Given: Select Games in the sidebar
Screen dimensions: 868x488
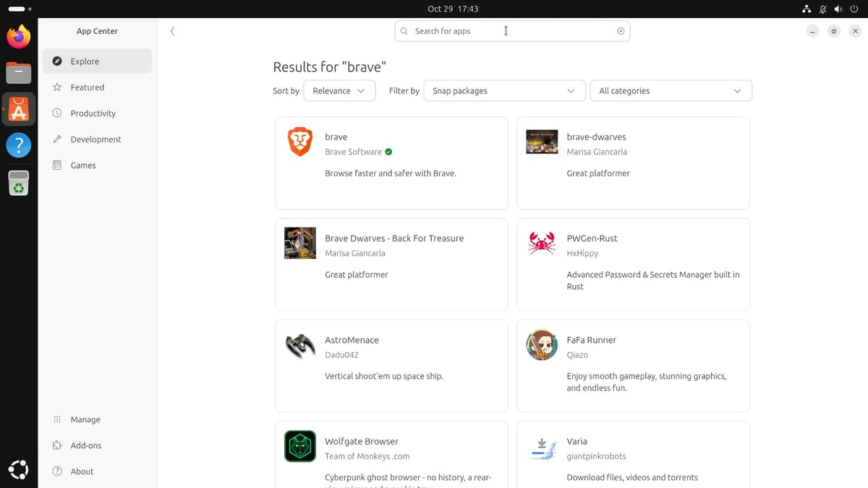Looking at the screenshot, I should click(97, 166).
